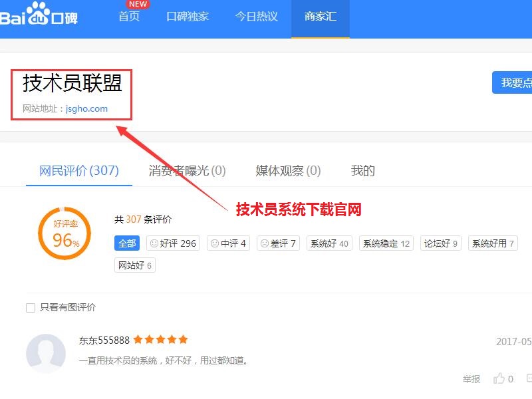Image resolution: width=532 pixels, height=399 pixels.
Task: Open the website link jsgho.com
Action: click(x=88, y=108)
